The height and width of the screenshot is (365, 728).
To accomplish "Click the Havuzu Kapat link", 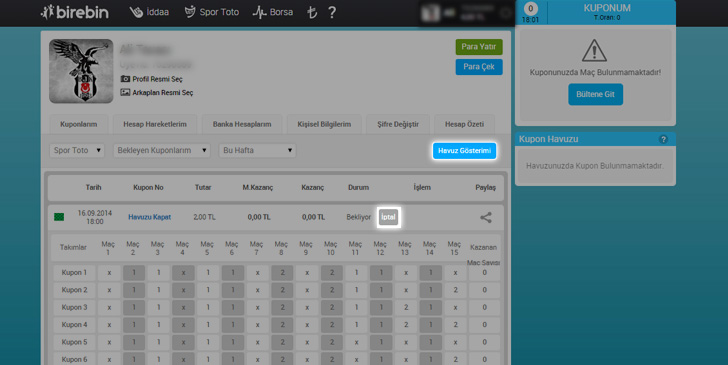I will (150, 217).
